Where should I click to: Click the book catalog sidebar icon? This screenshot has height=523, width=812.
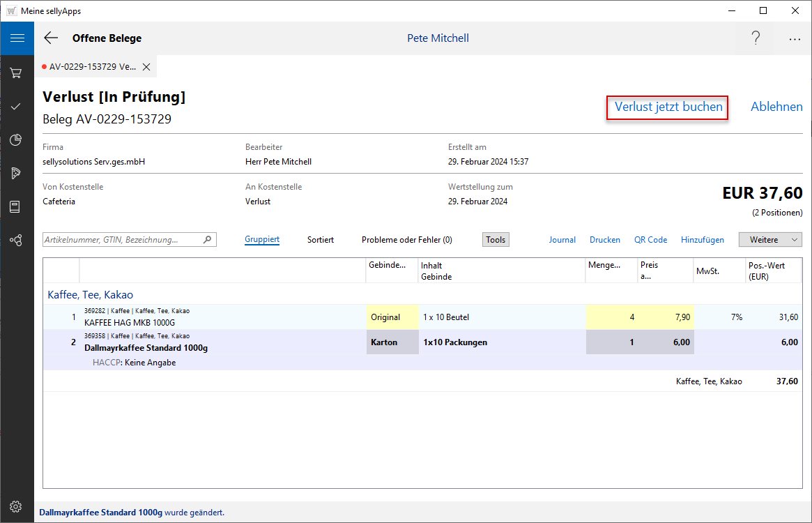click(x=16, y=206)
